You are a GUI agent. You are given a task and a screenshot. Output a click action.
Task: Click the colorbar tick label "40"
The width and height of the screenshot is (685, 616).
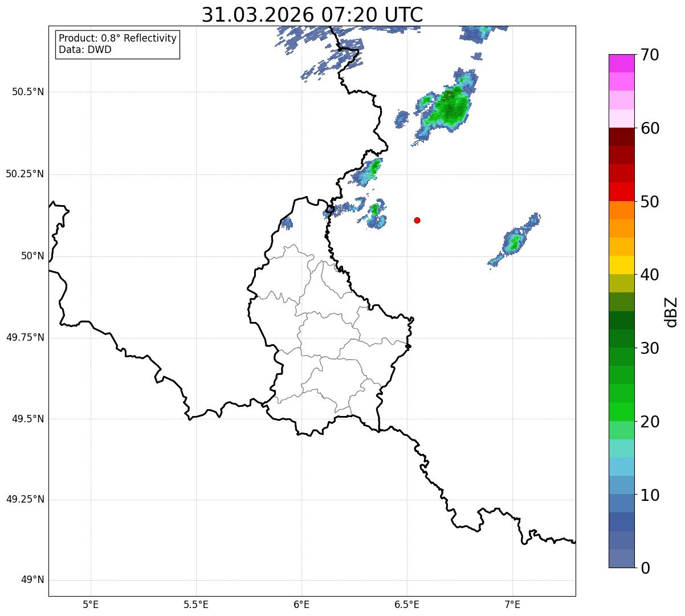coord(650,275)
